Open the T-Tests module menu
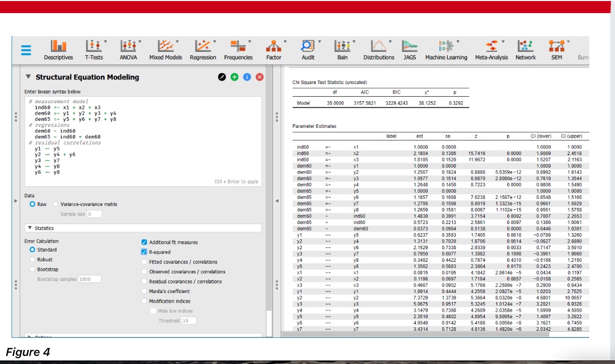 point(94,50)
